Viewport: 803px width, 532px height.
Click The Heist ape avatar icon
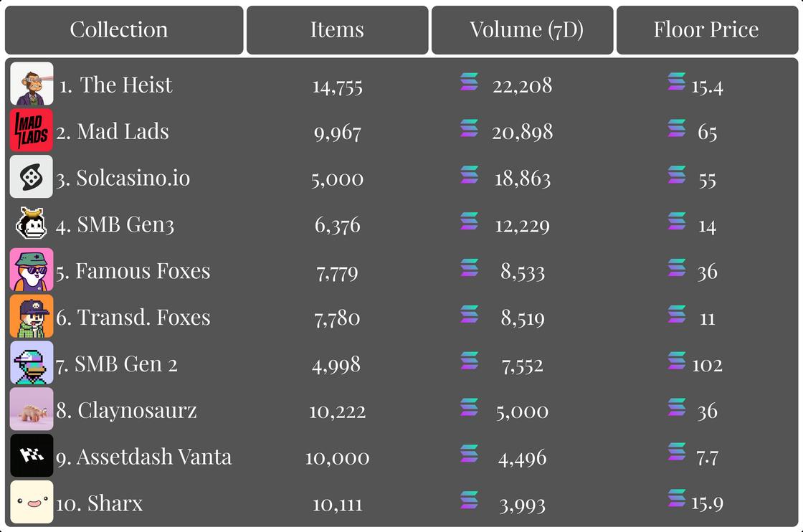(32, 84)
